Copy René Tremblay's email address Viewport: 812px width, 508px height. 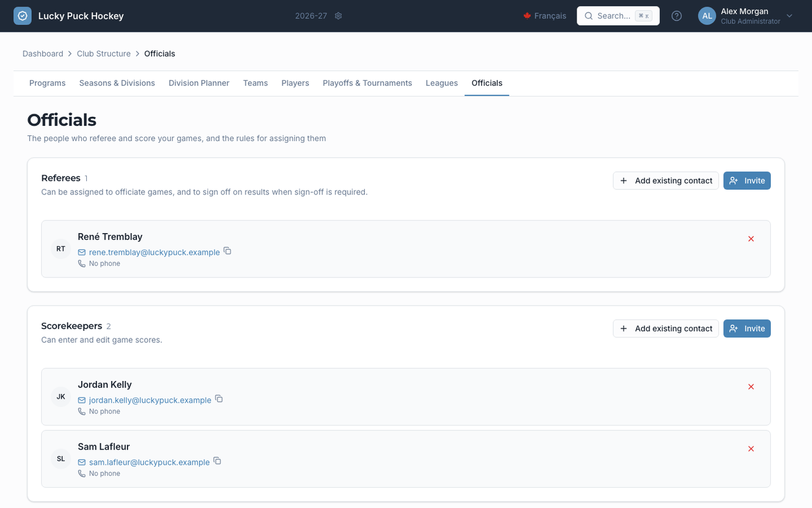tap(227, 251)
